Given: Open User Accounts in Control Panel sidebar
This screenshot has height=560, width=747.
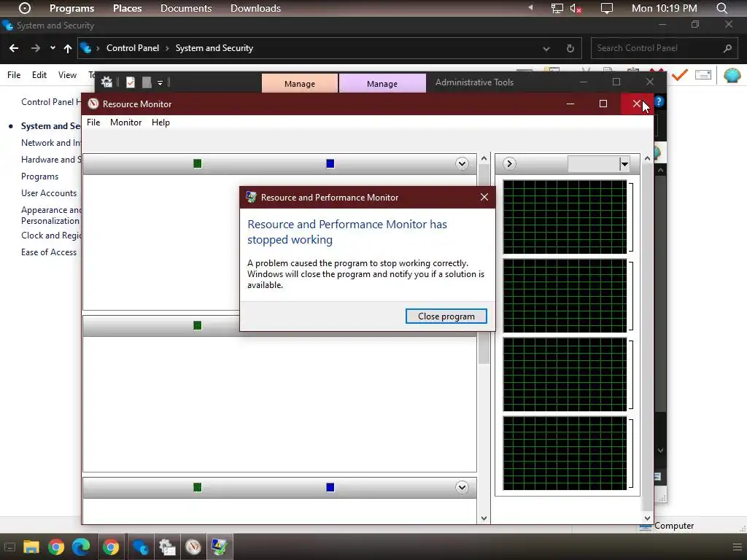Looking at the screenshot, I should tap(49, 192).
